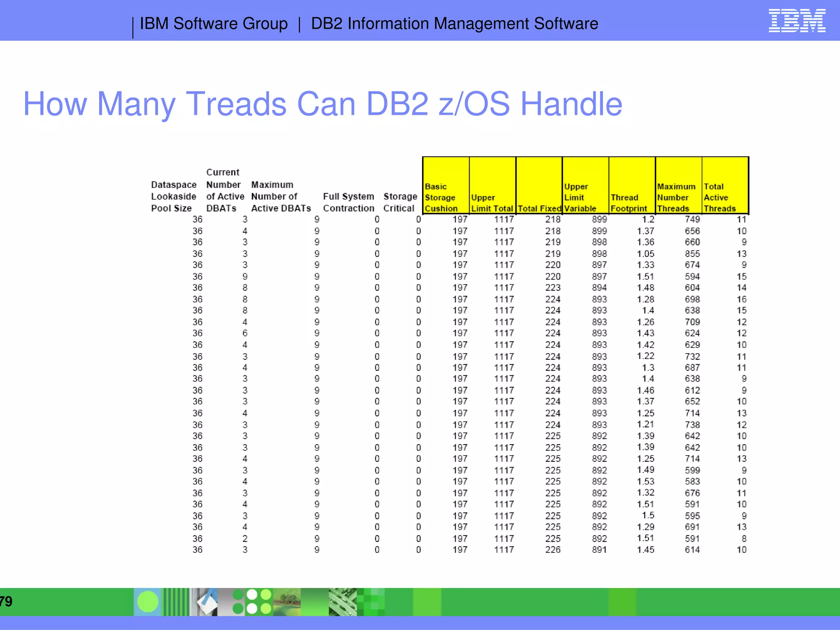Select the Maximum Number Threads value 652
This screenshot has height=630, width=840.
pyautogui.click(x=692, y=402)
